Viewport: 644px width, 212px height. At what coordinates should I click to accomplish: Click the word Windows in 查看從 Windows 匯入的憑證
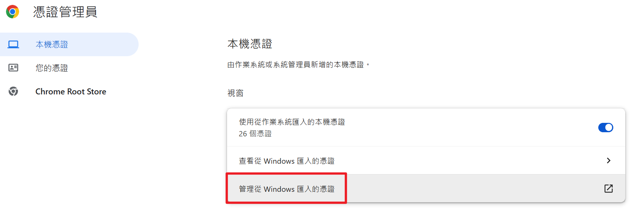click(279, 161)
